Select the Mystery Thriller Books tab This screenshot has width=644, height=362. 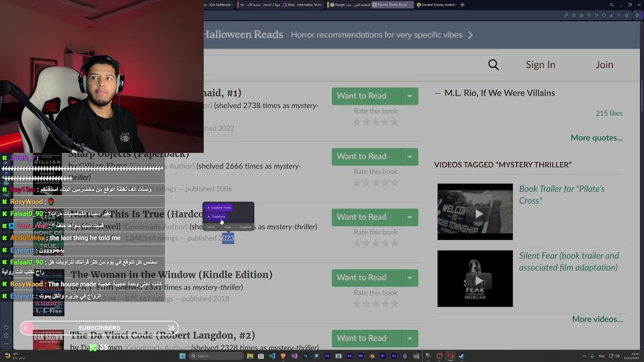coord(392,5)
